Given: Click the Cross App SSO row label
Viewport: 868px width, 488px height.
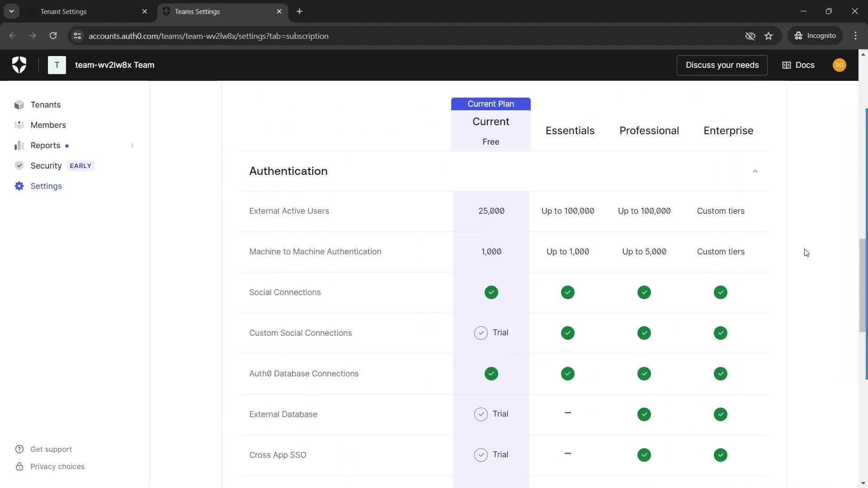Looking at the screenshot, I should pyautogui.click(x=278, y=455).
